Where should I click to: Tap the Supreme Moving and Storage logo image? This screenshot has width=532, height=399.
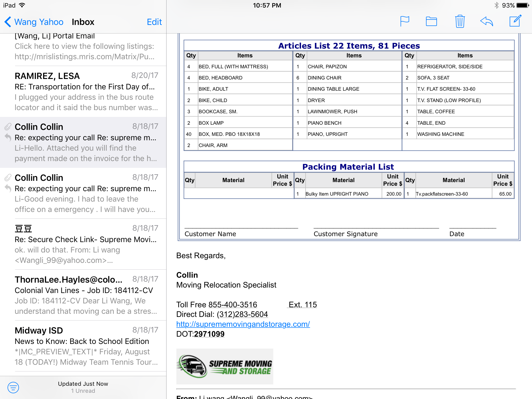point(225,367)
